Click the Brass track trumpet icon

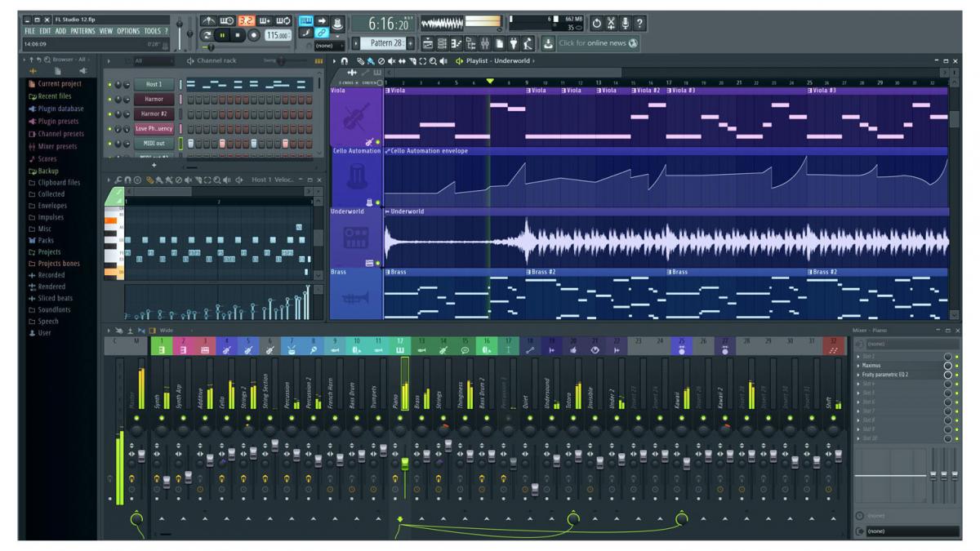[x=357, y=298]
